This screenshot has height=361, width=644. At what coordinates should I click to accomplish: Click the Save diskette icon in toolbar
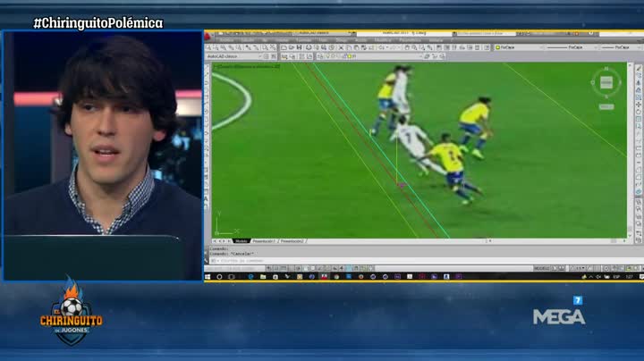coord(299,48)
